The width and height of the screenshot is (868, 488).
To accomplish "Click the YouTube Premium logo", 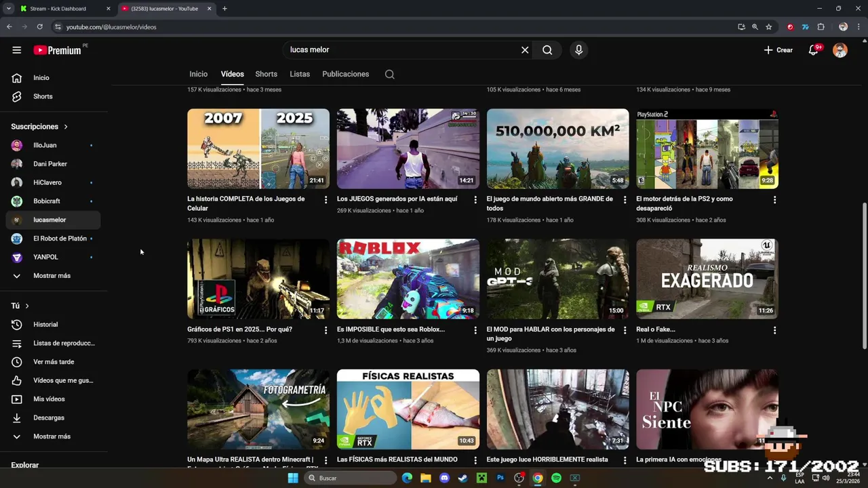I will 57,50.
